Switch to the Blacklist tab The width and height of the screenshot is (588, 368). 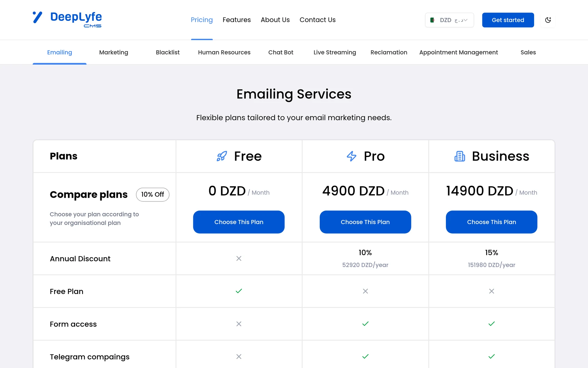[168, 52]
